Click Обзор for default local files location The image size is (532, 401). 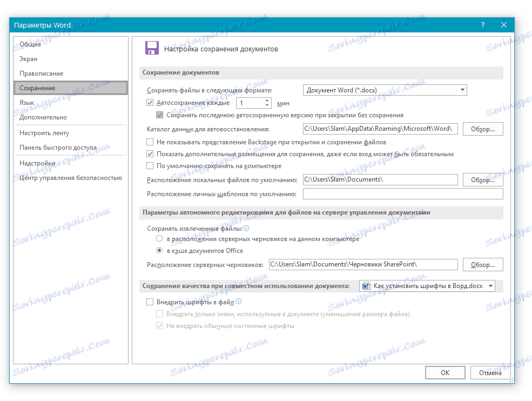(483, 179)
